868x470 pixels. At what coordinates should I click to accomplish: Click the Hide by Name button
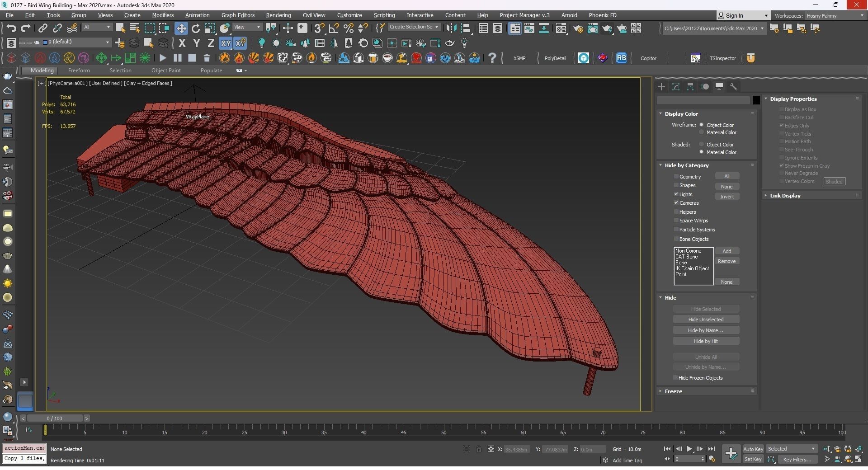[x=706, y=330]
